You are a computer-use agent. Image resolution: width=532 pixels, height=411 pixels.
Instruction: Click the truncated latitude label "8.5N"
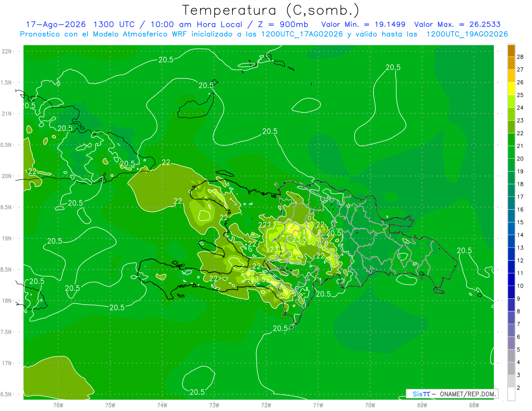coord(6,270)
